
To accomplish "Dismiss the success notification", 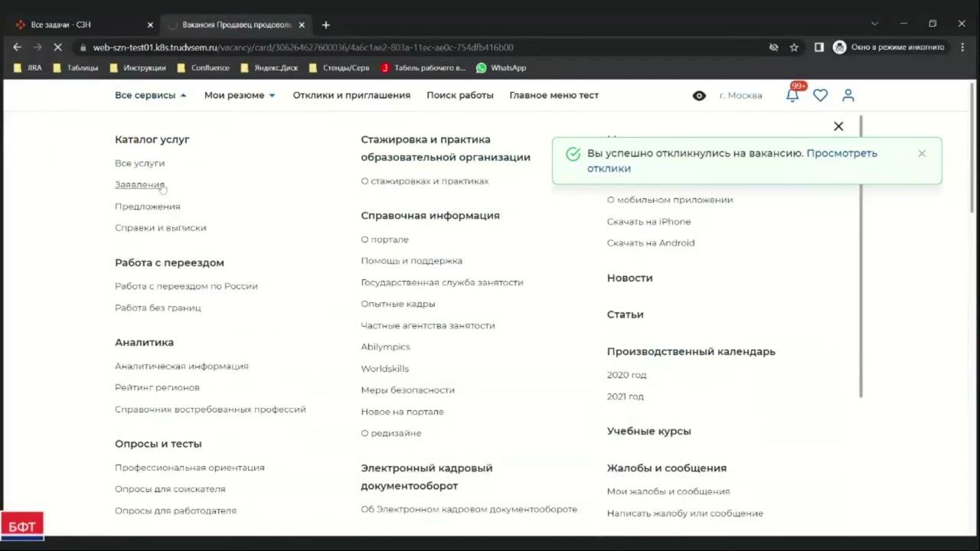I will click(x=922, y=153).
